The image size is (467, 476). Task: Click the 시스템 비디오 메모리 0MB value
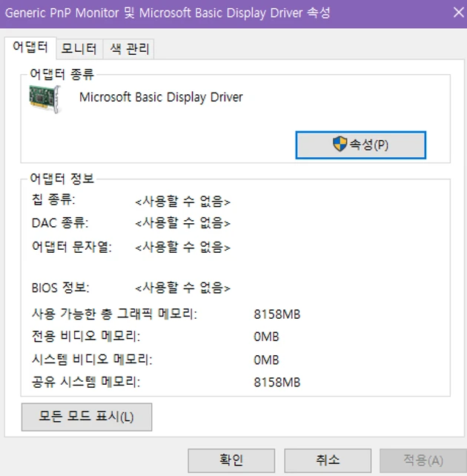[266, 360]
